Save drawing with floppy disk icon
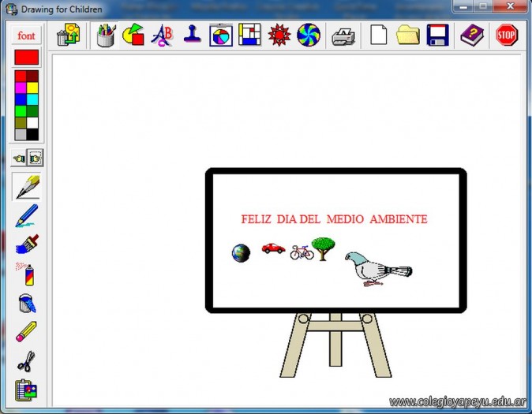The width and height of the screenshot is (532, 414). tap(437, 35)
